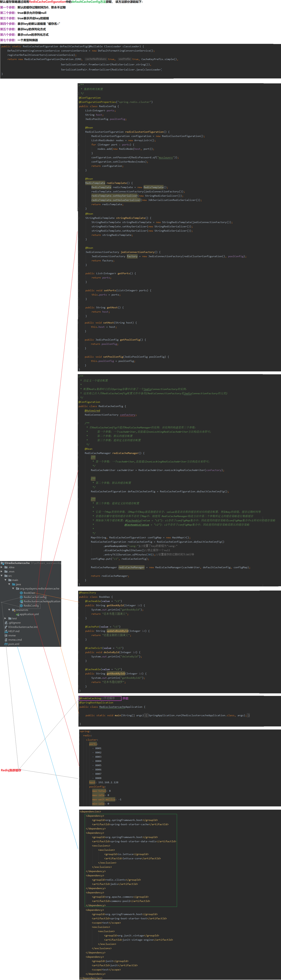Image resolution: width=281 pixels, height=980 pixels.
Task: Click the BookDao class icon
Action: (21, 593)
